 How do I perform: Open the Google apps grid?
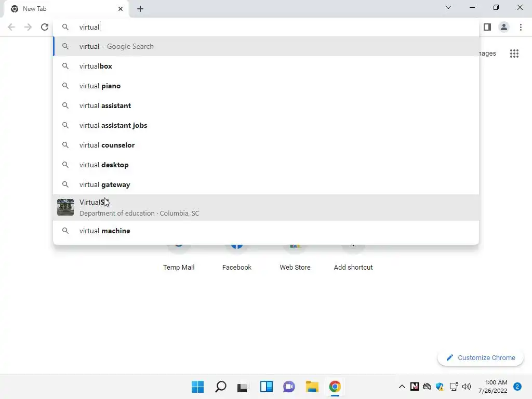(x=514, y=54)
